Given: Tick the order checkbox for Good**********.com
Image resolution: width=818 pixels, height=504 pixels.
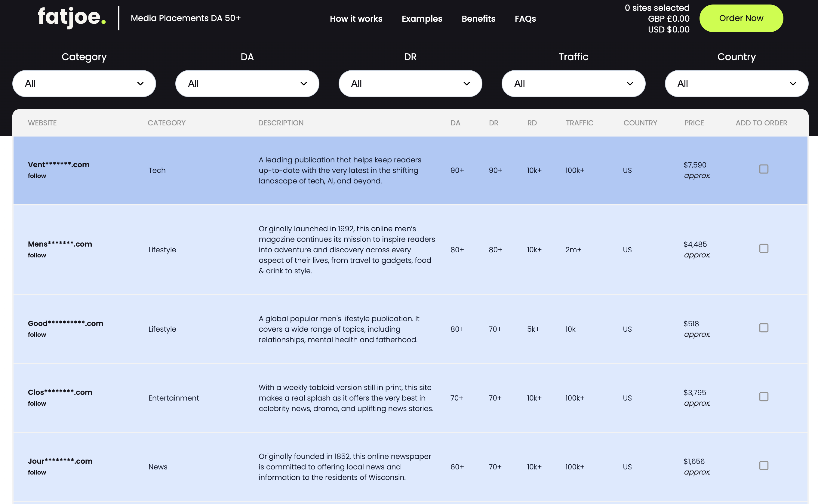Looking at the screenshot, I should coord(764,328).
